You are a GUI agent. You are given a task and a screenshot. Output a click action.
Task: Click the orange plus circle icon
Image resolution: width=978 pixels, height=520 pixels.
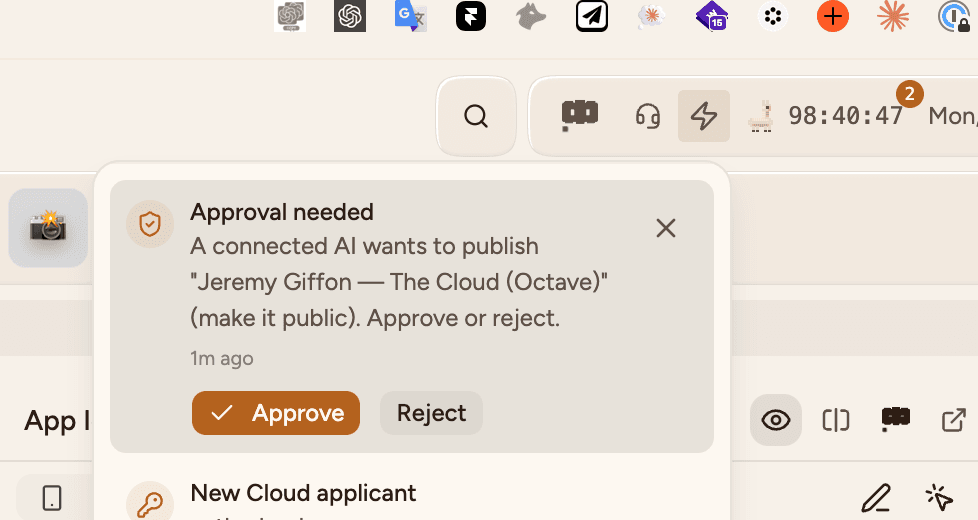833,16
